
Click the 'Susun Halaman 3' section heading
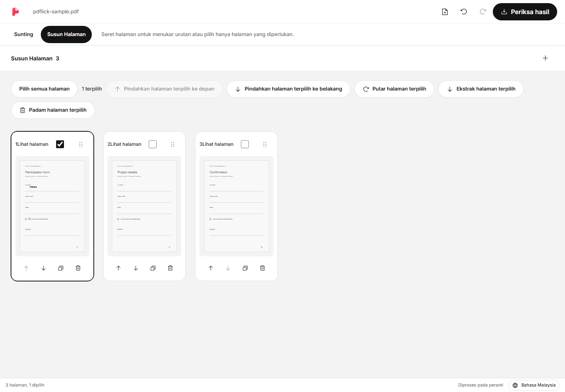point(35,58)
